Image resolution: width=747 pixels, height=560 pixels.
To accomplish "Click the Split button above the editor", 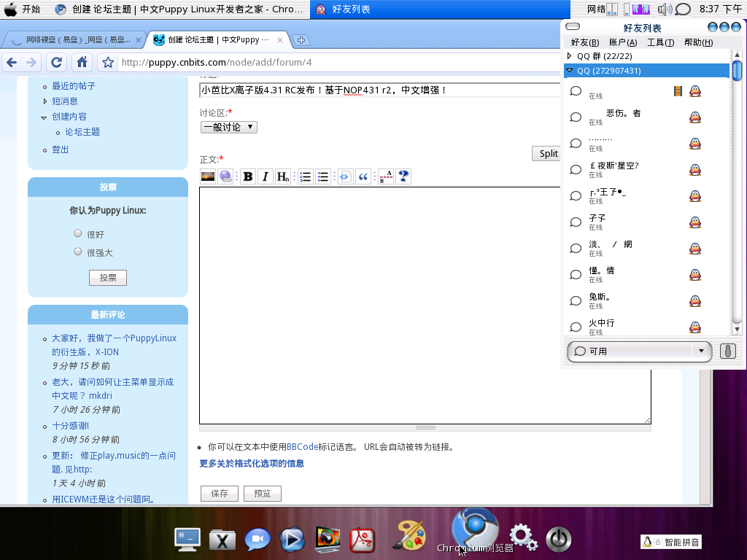I will [547, 153].
